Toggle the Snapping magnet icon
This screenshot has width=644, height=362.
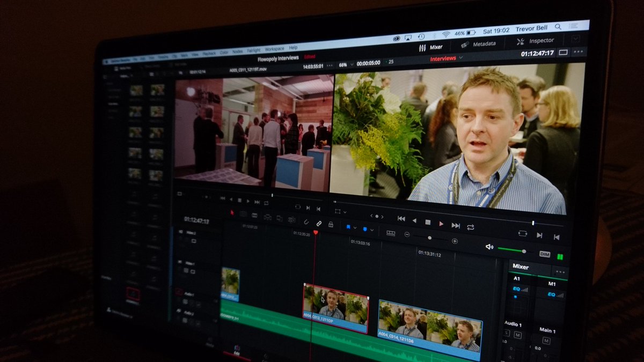pos(306,222)
